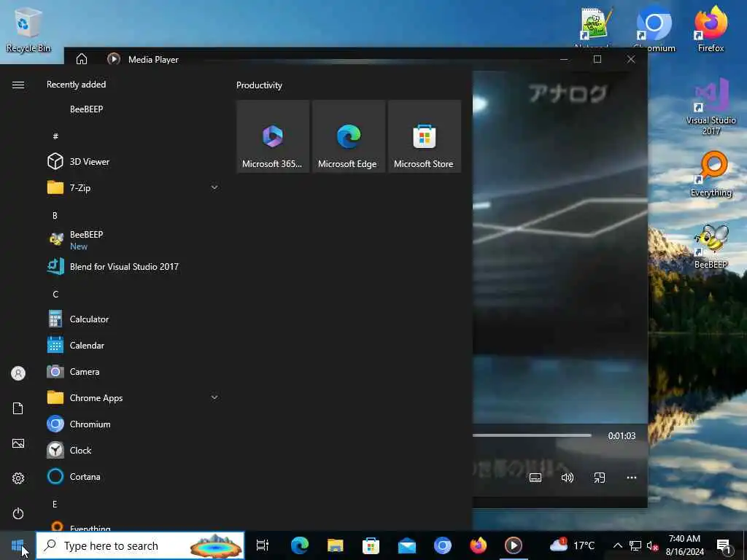Click the taskbar search box
Viewport: 747px width, 560px height.
(140, 545)
